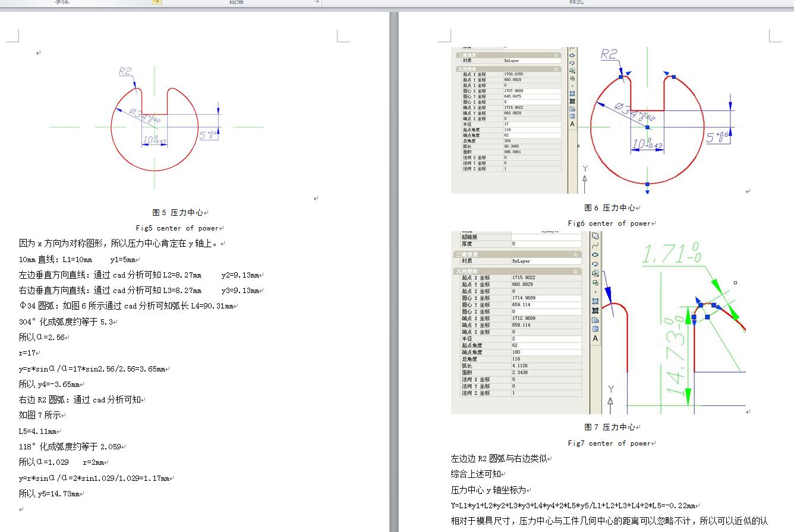Click the formula line starting 'Y=L1*y1+L2*y2'
The height and width of the screenshot is (532, 794).
(573, 505)
